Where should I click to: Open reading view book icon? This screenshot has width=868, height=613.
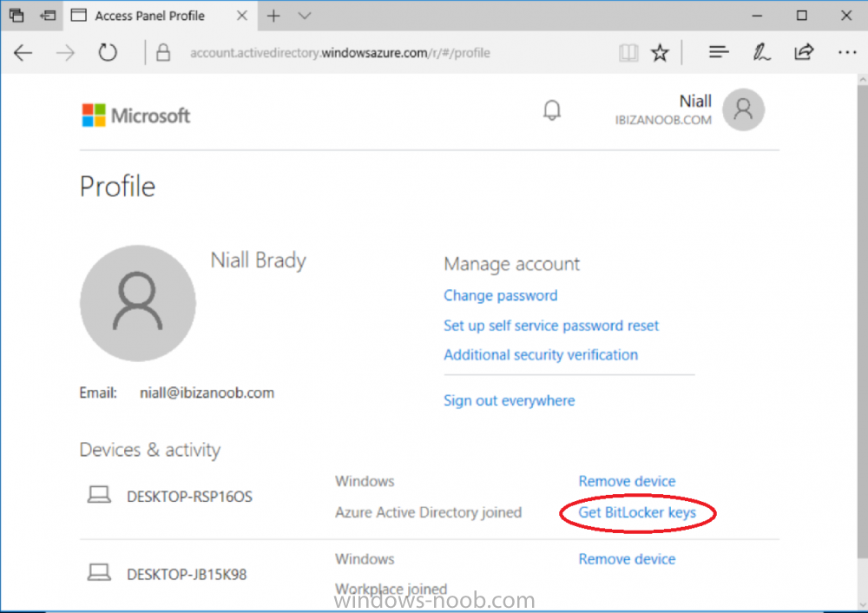pyautogui.click(x=628, y=53)
